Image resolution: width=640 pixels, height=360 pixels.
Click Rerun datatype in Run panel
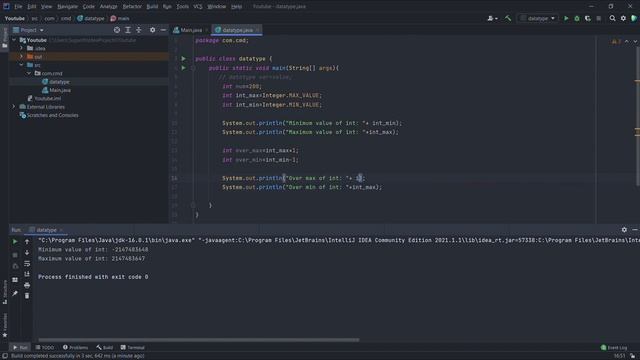[15, 242]
